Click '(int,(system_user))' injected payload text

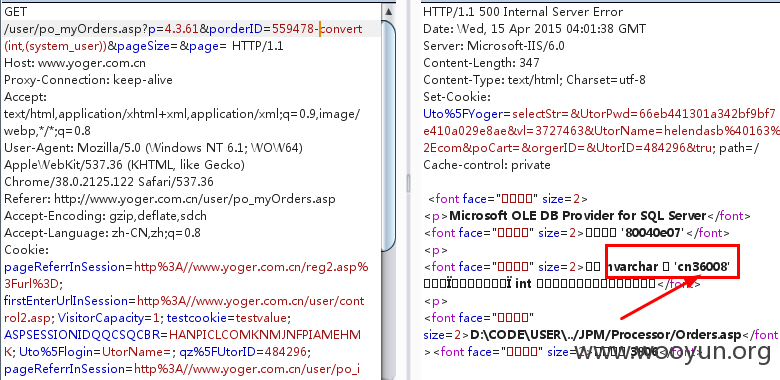click(56, 46)
